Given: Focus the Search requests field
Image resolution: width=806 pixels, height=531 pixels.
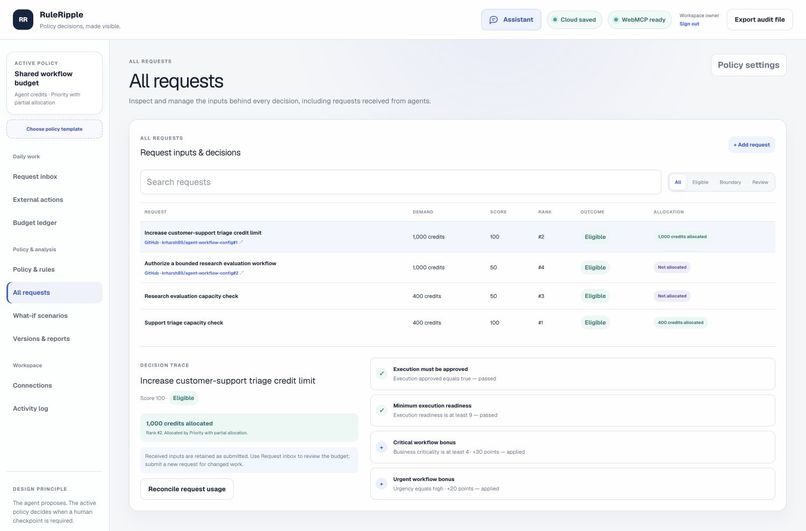Looking at the screenshot, I should point(400,182).
